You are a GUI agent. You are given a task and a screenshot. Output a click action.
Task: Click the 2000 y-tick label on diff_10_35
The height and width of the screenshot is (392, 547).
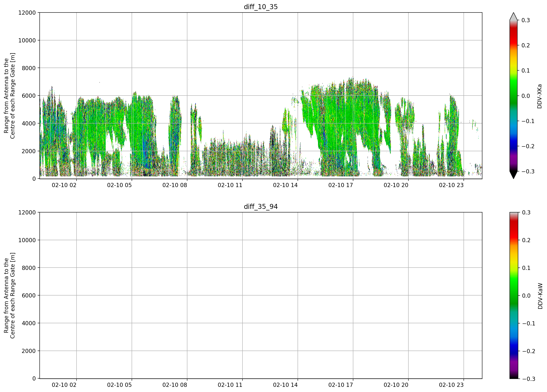29,151
